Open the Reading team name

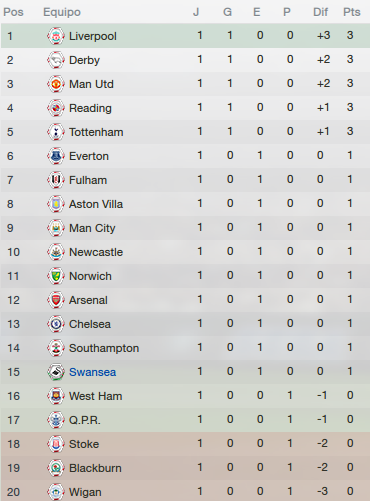click(x=90, y=108)
